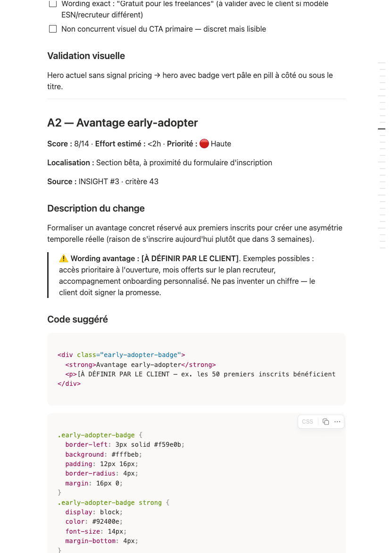This screenshot has height=553, width=392.
Task: Click the "Formaliser un avantage concret" paragraph
Action: coord(195,233)
